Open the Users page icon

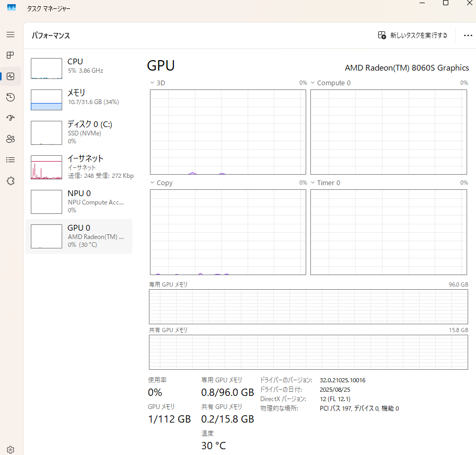[10, 139]
